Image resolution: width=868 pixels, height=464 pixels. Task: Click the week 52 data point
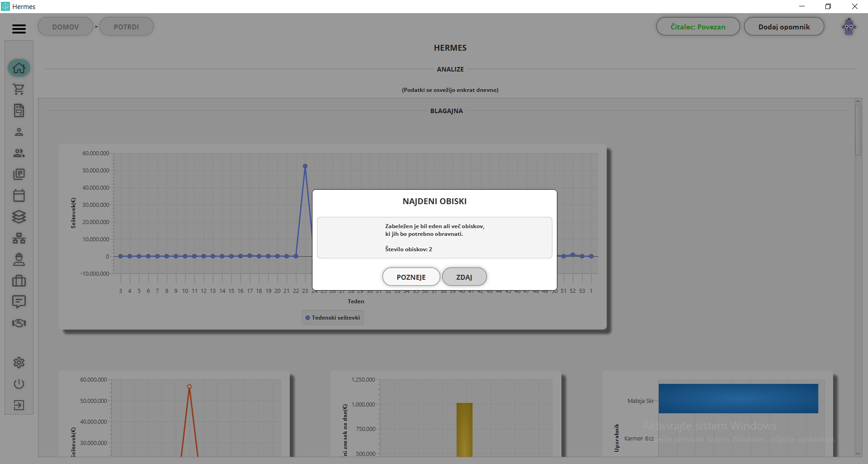coord(573,255)
